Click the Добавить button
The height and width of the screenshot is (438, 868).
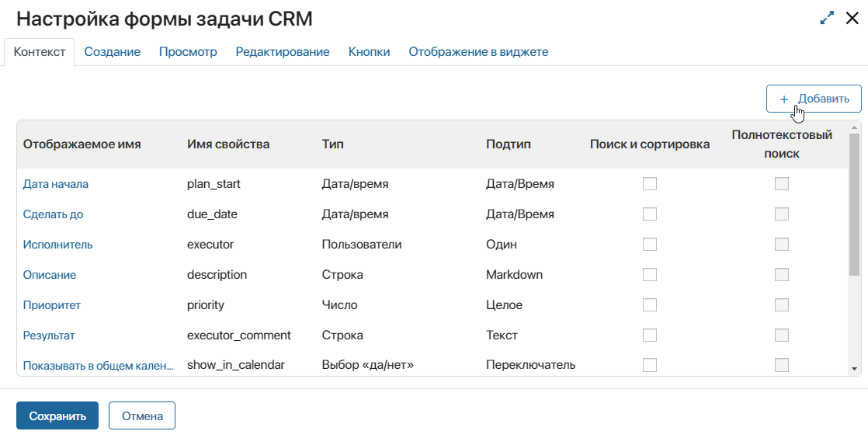[814, 99]
